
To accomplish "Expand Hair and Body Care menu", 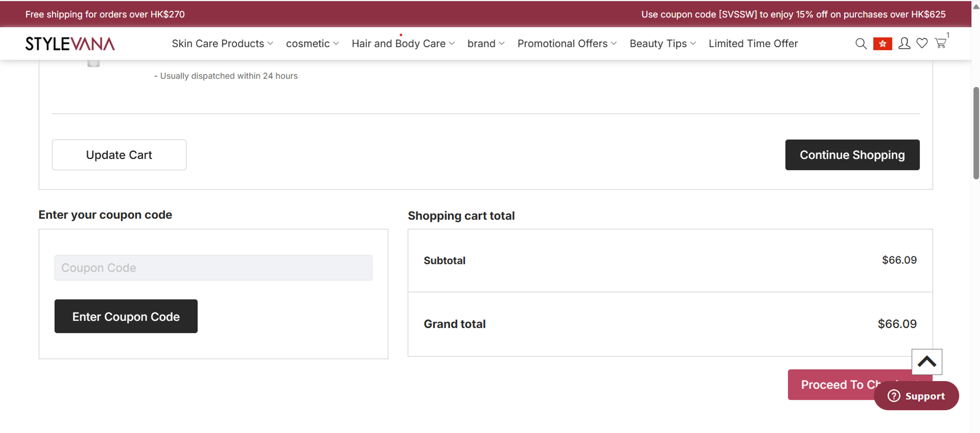I will (x=403, y=44).
